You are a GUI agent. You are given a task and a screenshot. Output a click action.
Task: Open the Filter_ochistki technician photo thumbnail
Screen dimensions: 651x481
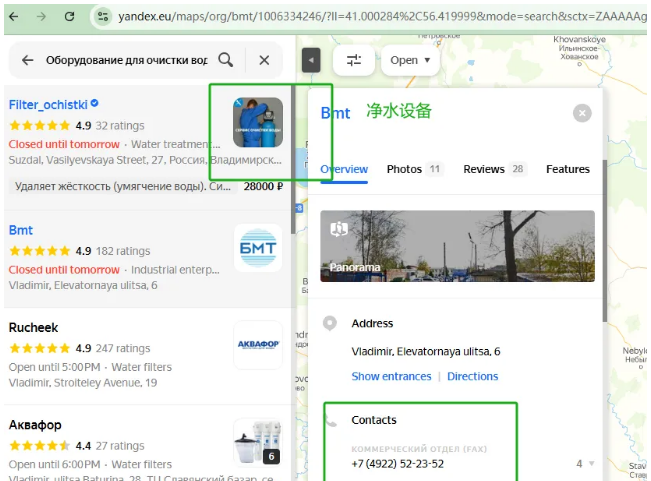click(258, 122)
